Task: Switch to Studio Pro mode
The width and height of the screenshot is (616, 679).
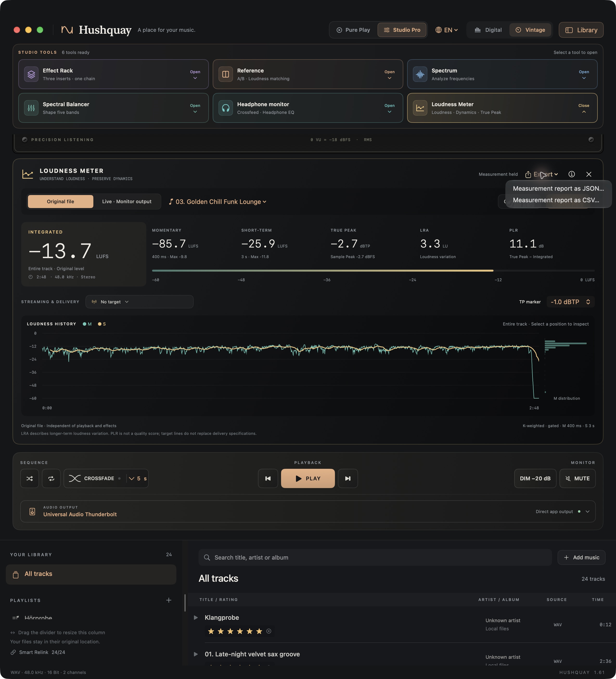Action: click(x=402, y=30)
